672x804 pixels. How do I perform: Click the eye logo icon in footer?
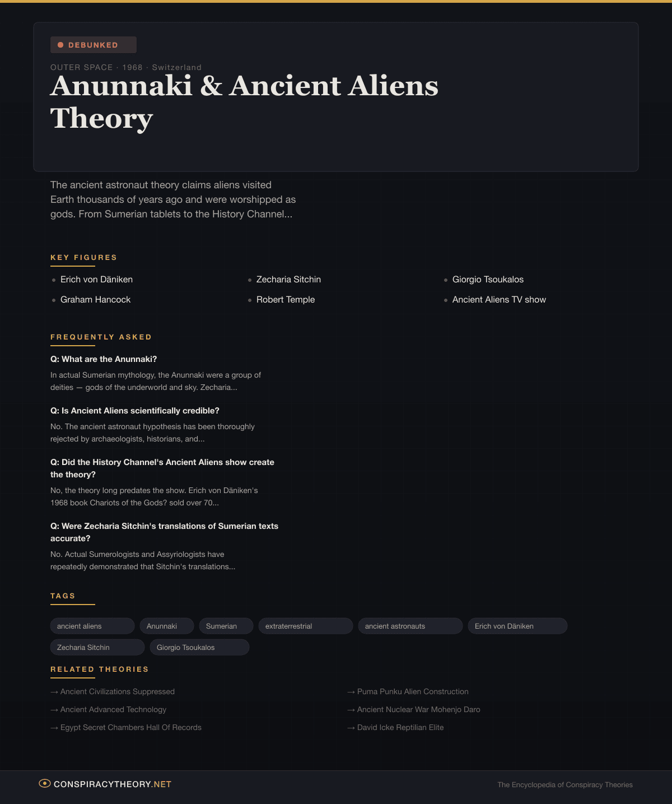44,783
